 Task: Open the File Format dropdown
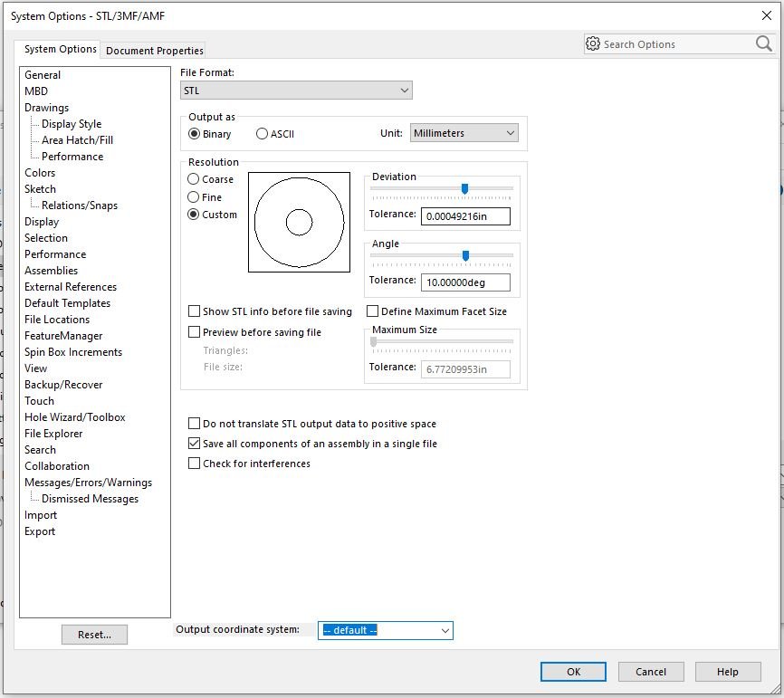click(x=296, y=91)
